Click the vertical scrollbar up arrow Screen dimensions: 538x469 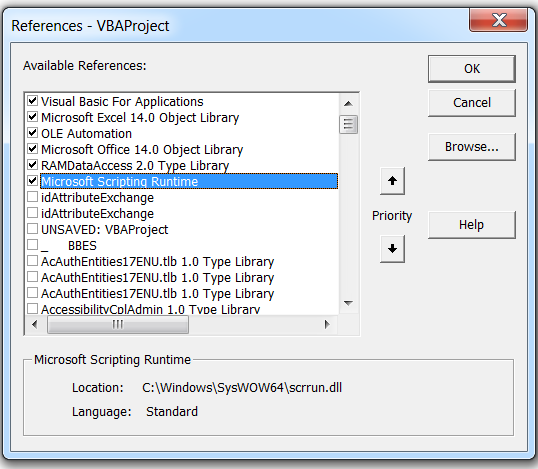coord(348,103)
